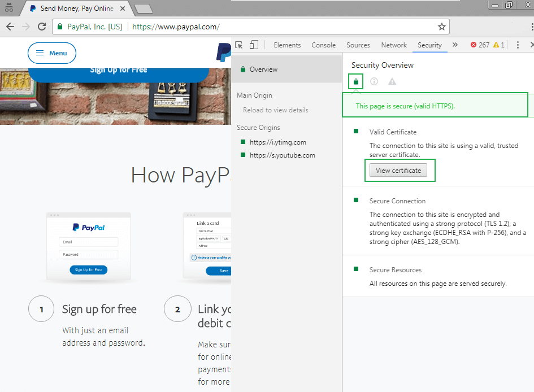Click 'PayPal, Inc. [US]' certificate label

point(95,27)
